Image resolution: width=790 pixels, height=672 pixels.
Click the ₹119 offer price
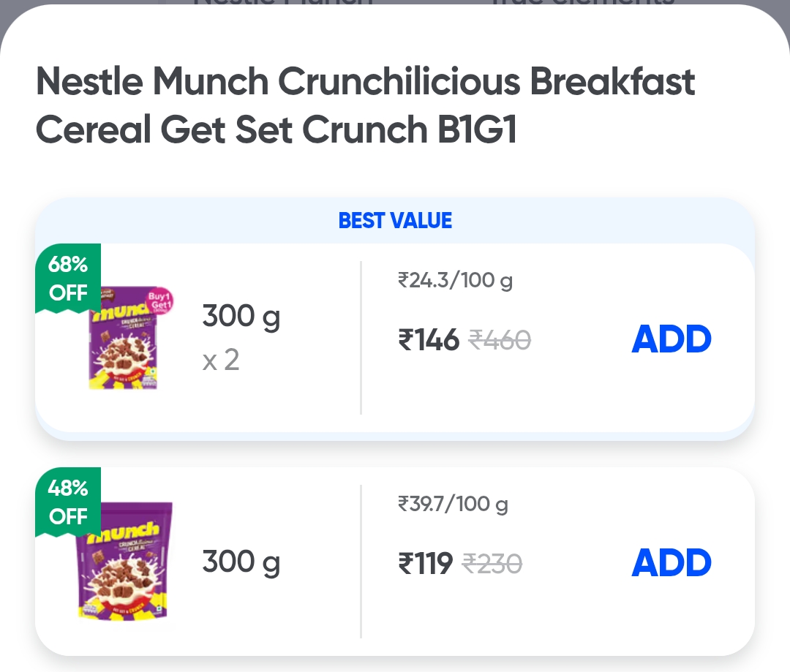click(x=426, y=564)
